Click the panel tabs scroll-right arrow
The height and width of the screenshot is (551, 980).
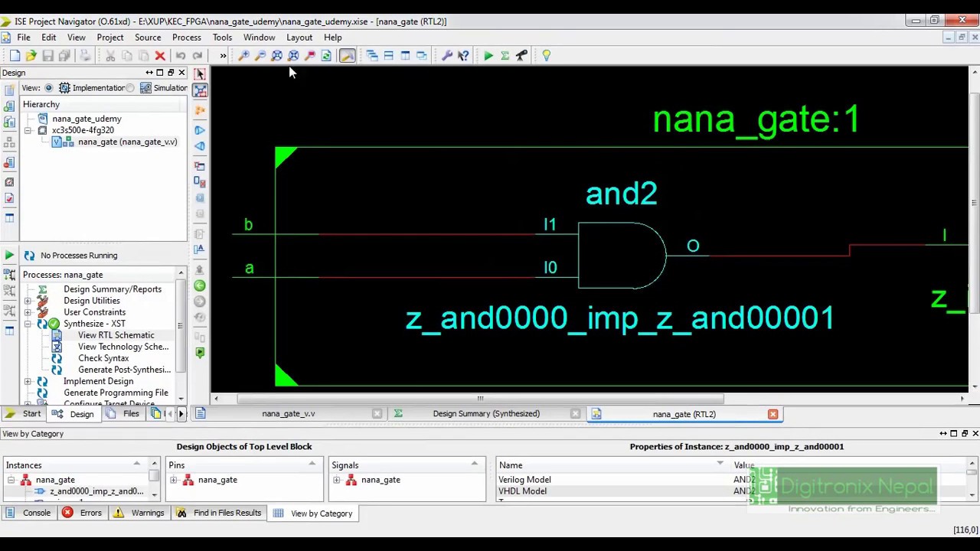pyautogui.click(x=181, y=414)
